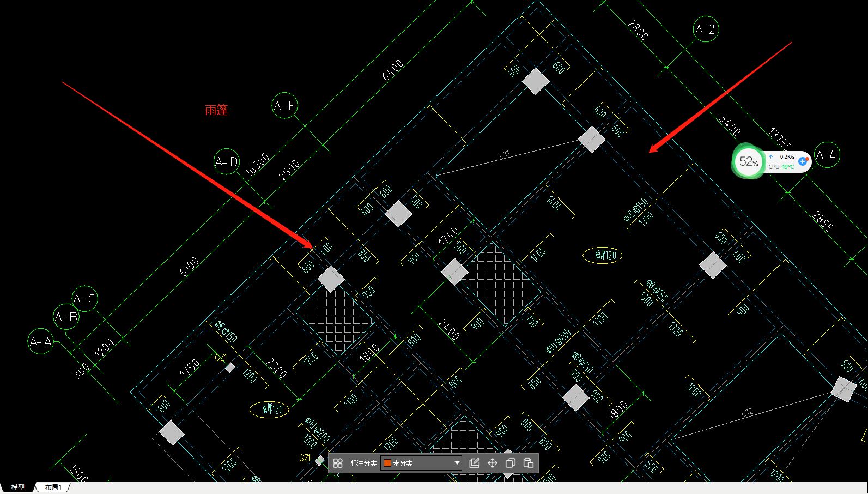Select the 2500 dimension text
The image size is (868, 494).
tap(289, 170)
